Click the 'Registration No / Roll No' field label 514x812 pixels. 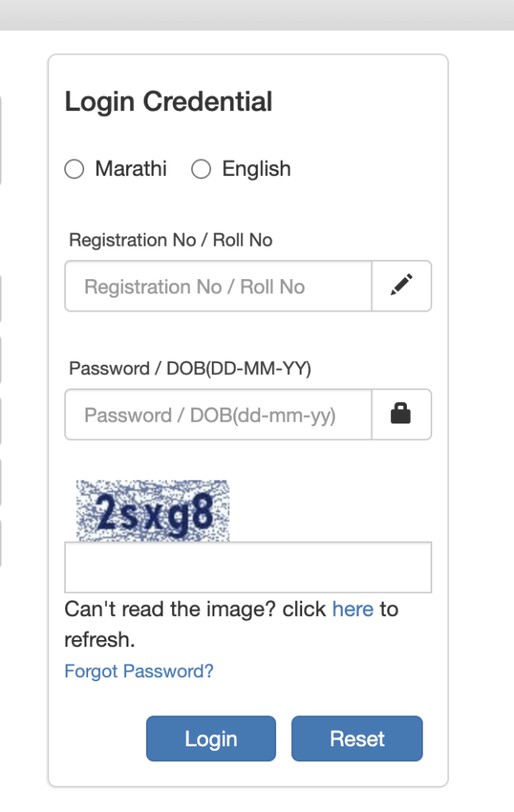click(171, 240)
